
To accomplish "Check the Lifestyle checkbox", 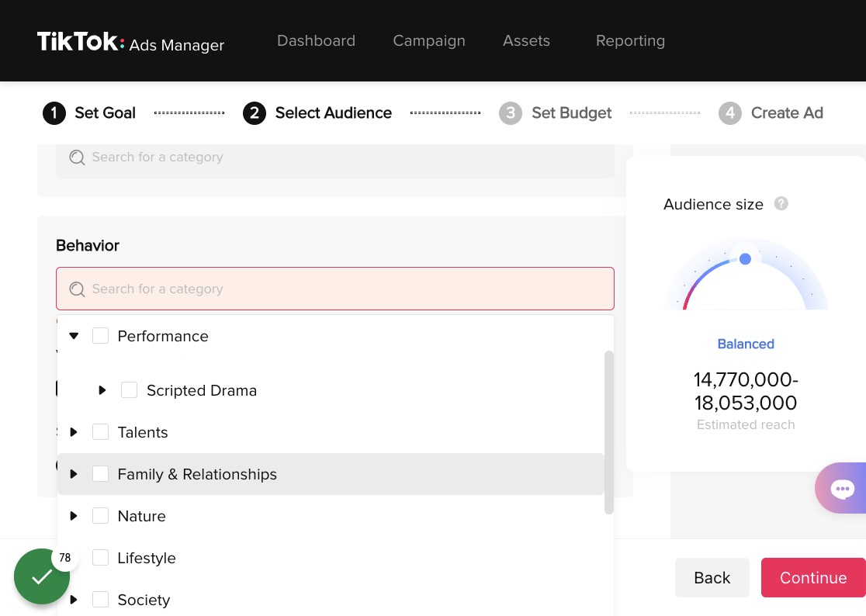I will [x=101, y=558].
